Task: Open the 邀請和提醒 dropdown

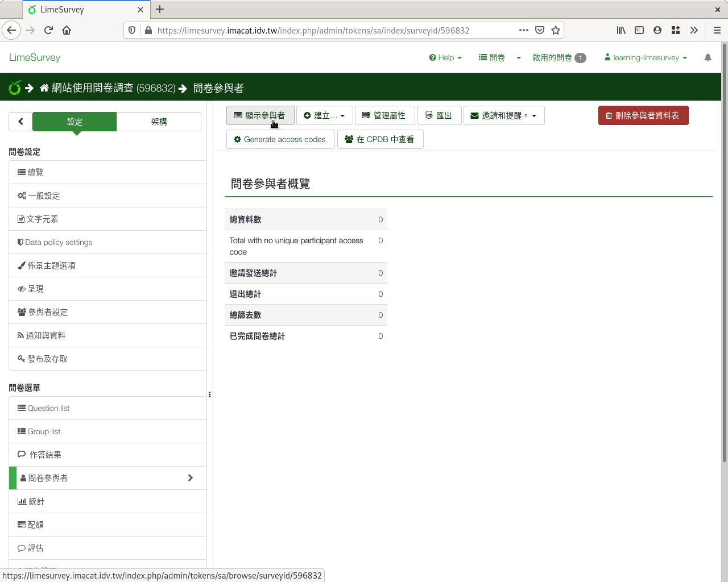Action: (504, 115)
